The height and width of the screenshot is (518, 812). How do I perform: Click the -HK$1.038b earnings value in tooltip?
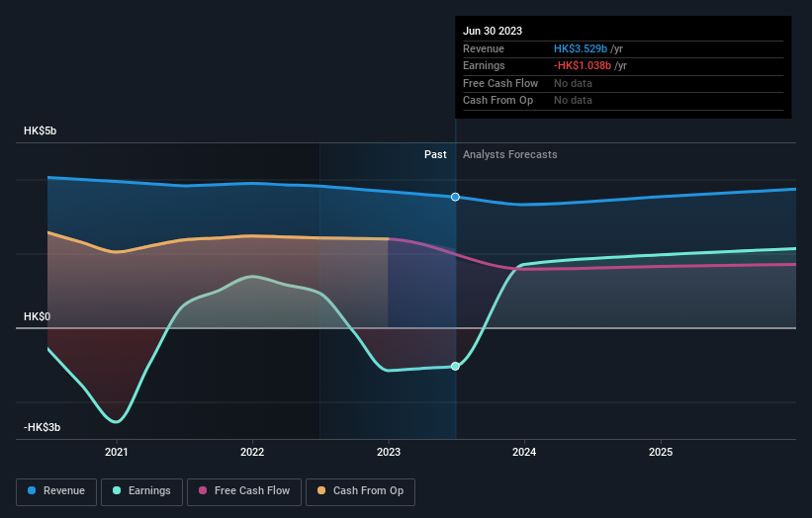pyautogui.click(x=583, y=65)
